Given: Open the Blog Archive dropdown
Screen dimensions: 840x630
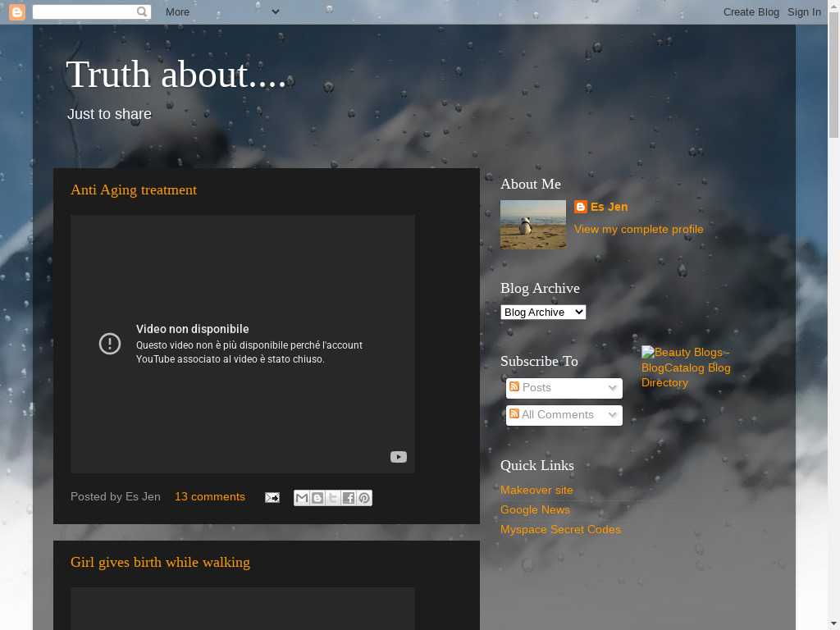Looking at the screenshot, I should point(543,312).
